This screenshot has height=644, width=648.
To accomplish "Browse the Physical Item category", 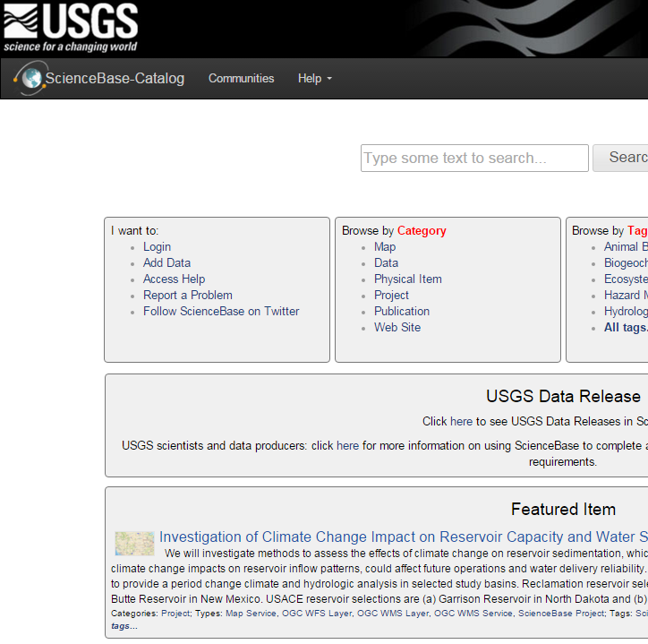I will point(408,279).
